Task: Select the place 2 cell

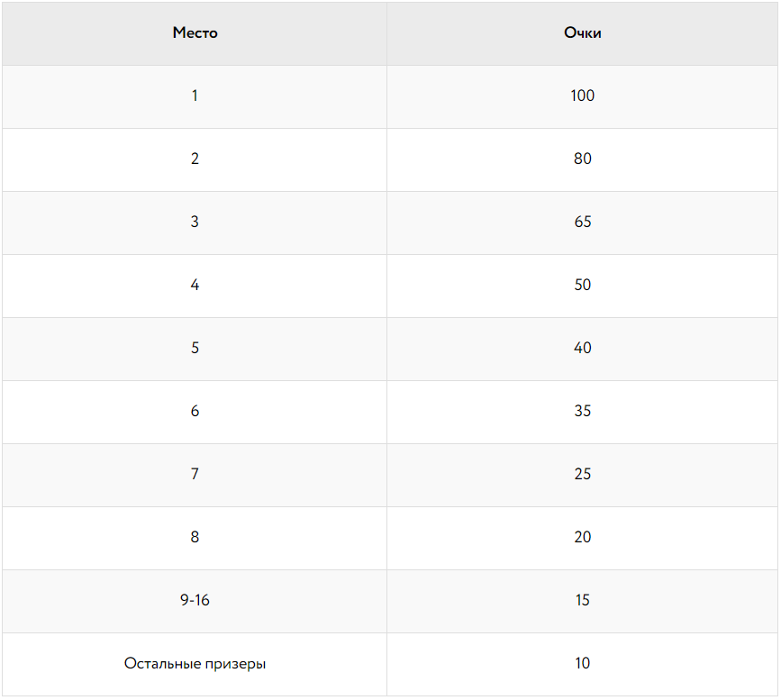Action: (x=195, y=159)
